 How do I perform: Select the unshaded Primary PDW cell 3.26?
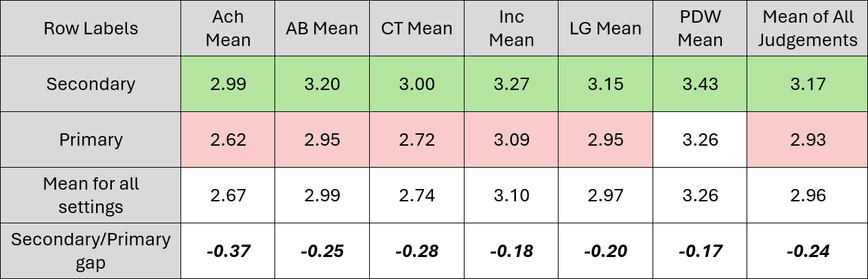(700, 139)
